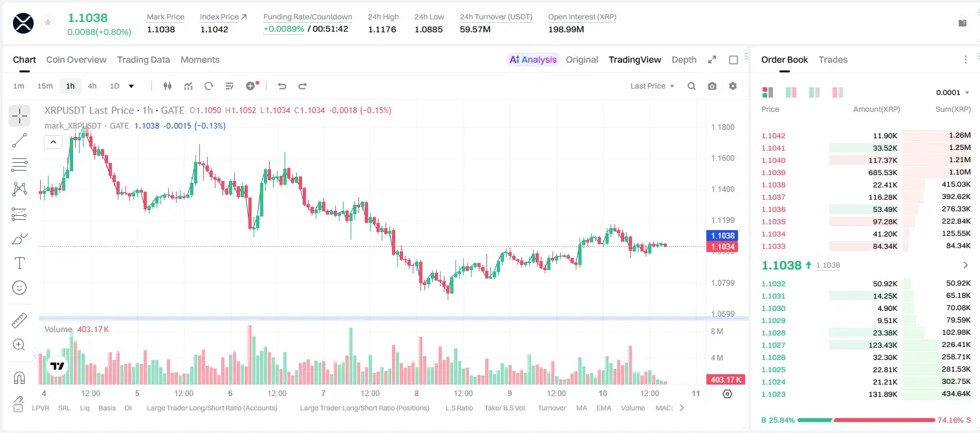Open chart settings gear icon
Viewport: 980px width, 433px height.
(x=733, y=86)
